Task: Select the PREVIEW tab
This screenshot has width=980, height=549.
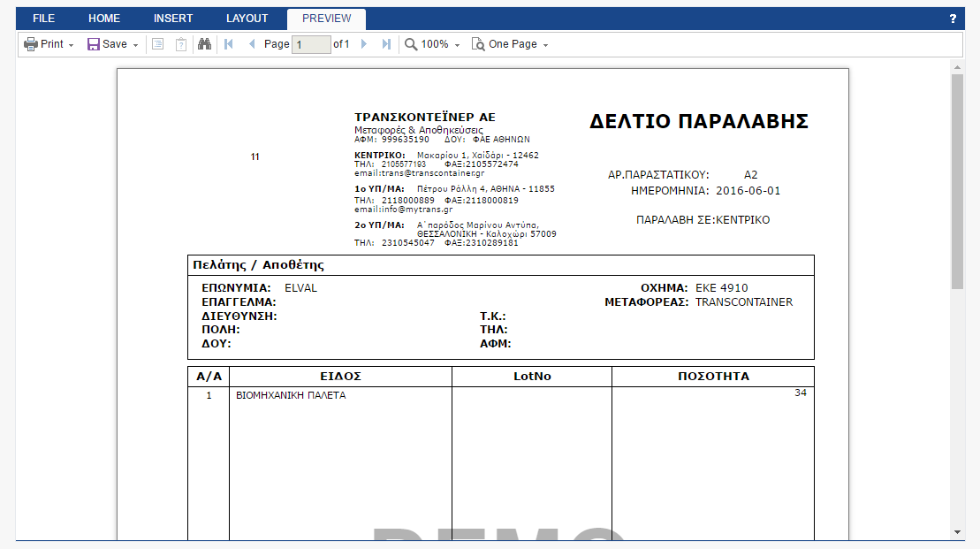Action: click(326, 19)
